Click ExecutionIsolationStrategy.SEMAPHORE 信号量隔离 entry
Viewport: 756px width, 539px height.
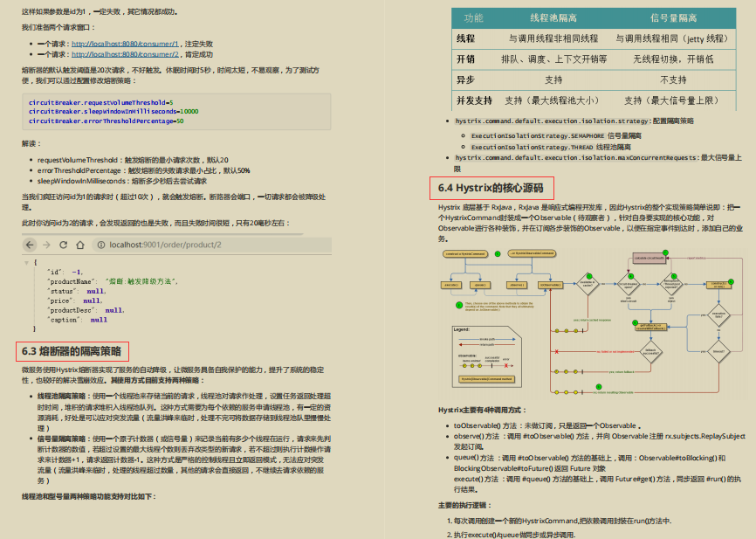556,136
